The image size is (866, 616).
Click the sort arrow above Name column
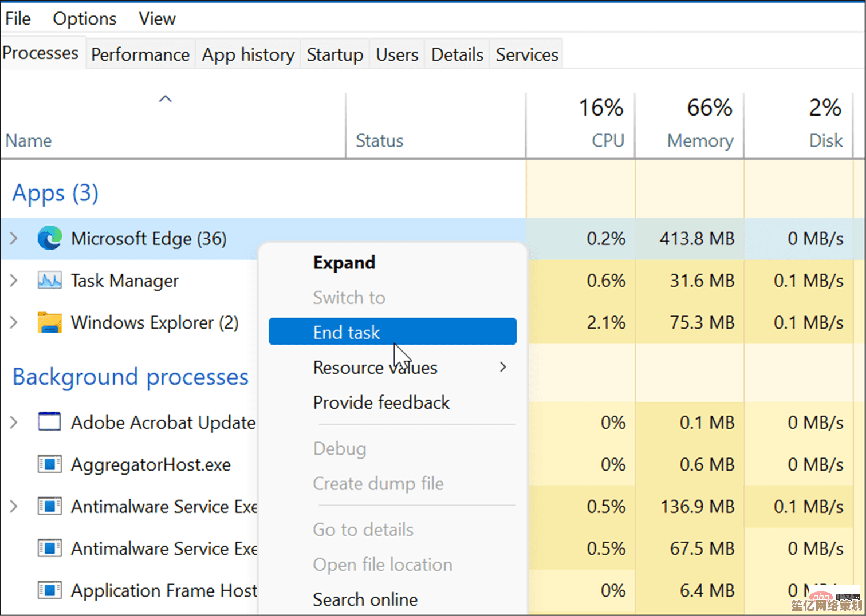click(x=165, y=99)
